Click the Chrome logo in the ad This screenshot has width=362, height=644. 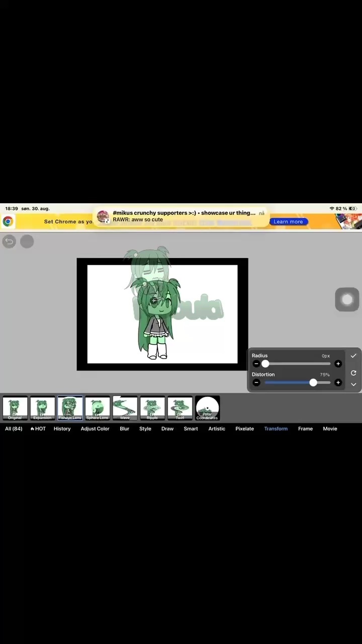[x=8, y=221]
